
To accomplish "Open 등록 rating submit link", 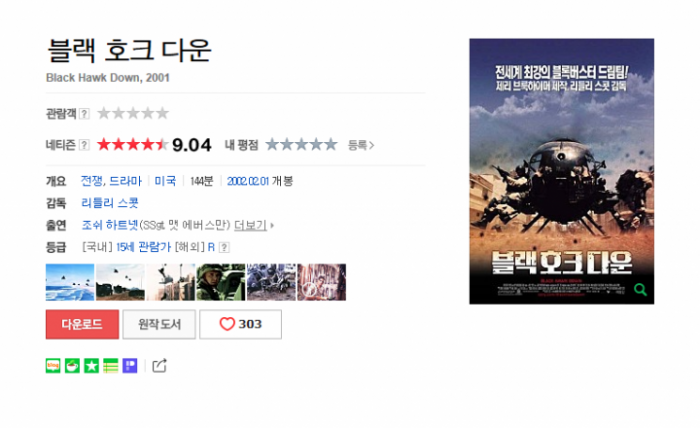I will pyautogui.click(x=361, y=145).
